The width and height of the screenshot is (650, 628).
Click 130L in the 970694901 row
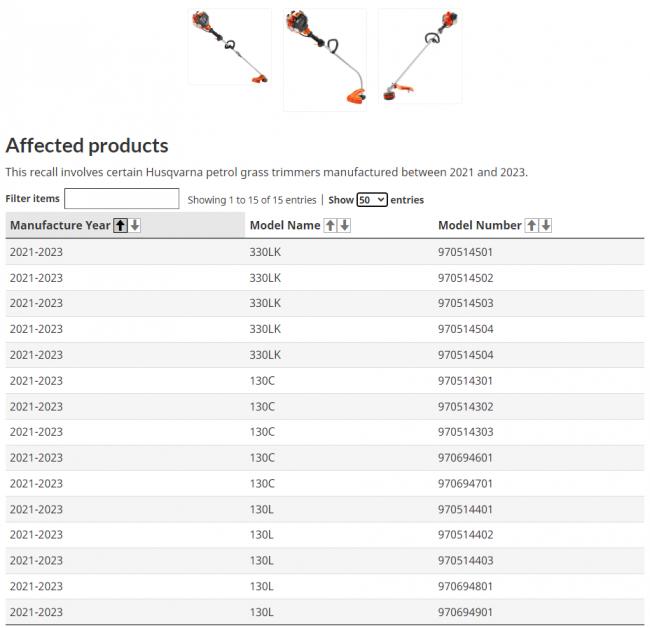(x=261, y=612)
